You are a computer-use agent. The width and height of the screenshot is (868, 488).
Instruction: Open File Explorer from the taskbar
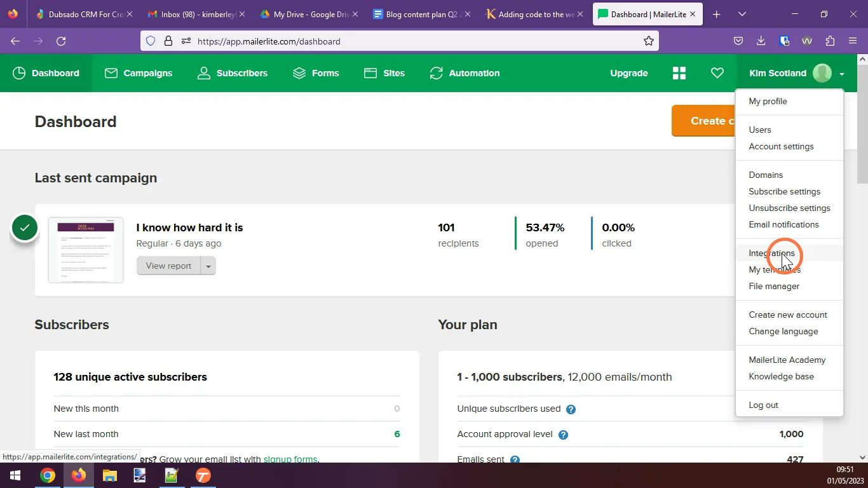pyautogui.click(x=109, y=475)
